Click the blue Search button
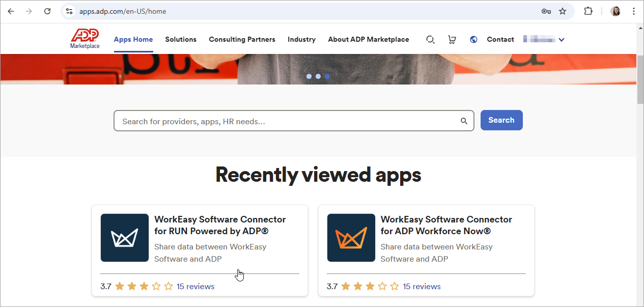The height and width of the screenshot is (307, 644). click(x=501, y=120)
